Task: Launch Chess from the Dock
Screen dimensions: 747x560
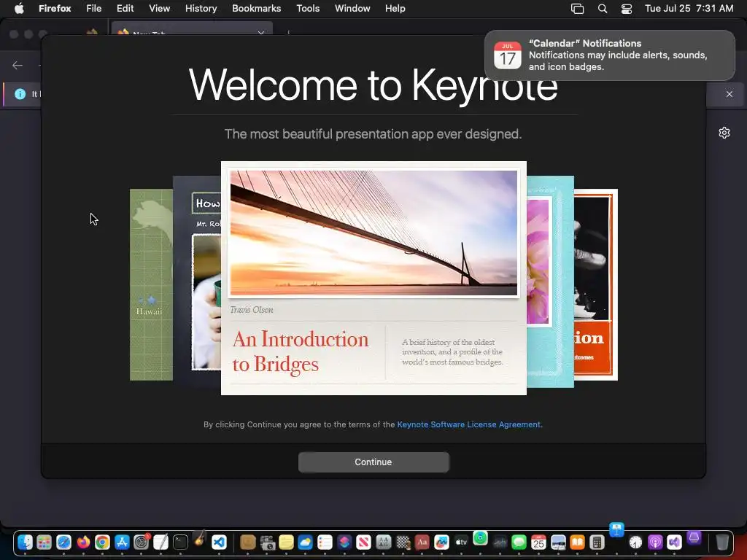Action: tap(403, 542)
